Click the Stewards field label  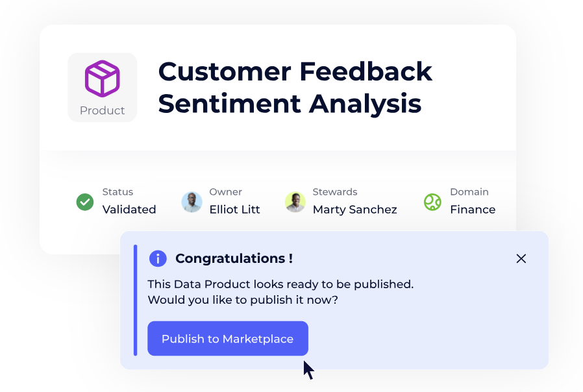click(335, 192)
